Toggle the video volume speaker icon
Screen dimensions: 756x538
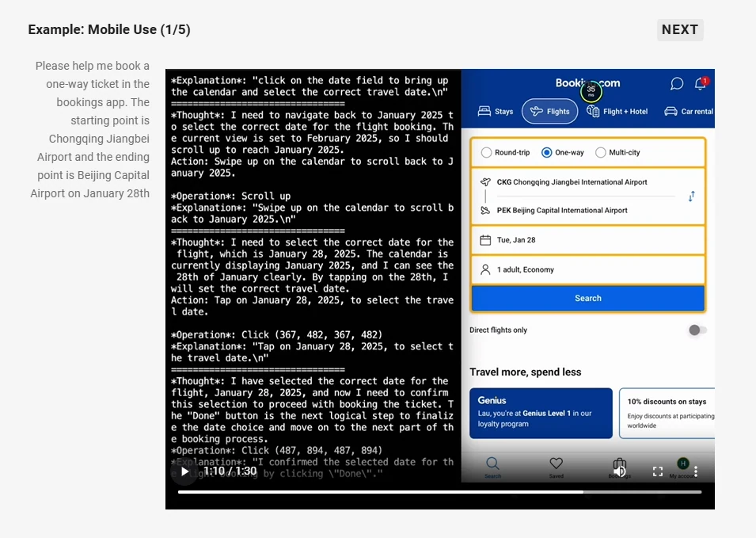tap(620, 471)
